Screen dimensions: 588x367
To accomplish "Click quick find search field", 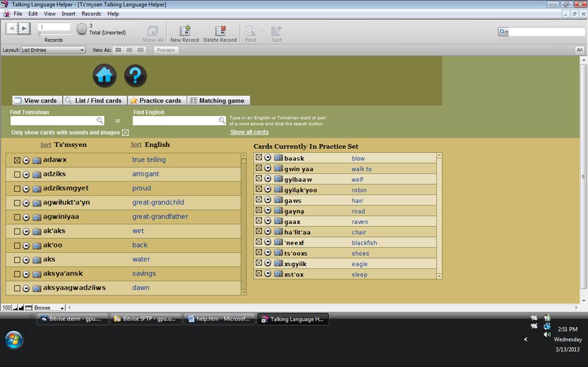I will tap(547, 32).
